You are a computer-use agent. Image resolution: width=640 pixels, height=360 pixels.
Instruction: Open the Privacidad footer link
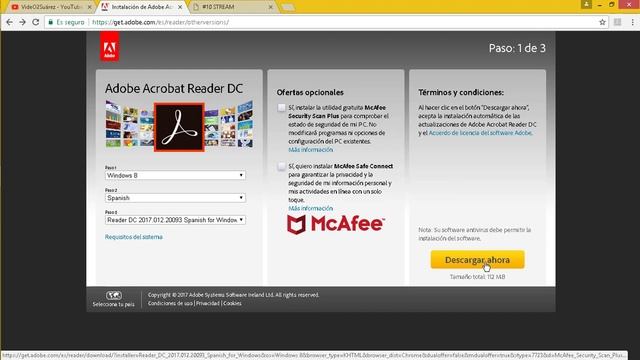pyautogui.click(x=208, y=303)
